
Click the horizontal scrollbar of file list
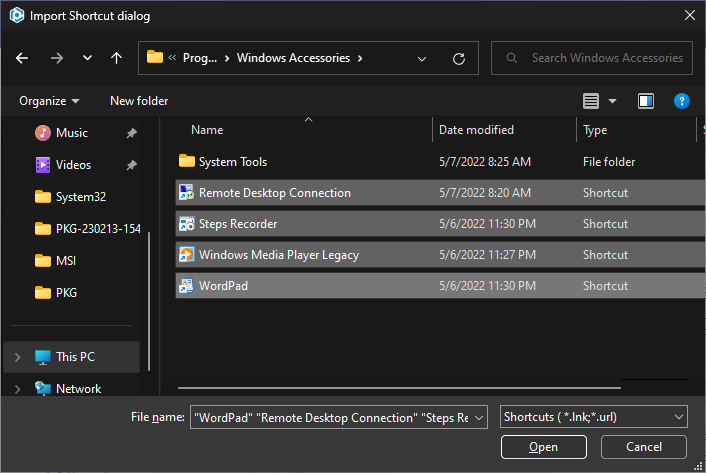coord(399,387)
